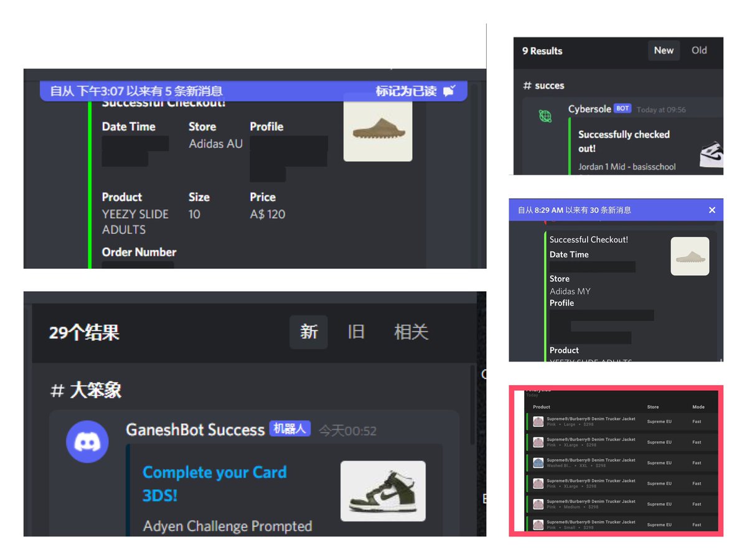Click the Mode column header in analytics table
The image size is (747, 560).
click(x=698, y=407)
